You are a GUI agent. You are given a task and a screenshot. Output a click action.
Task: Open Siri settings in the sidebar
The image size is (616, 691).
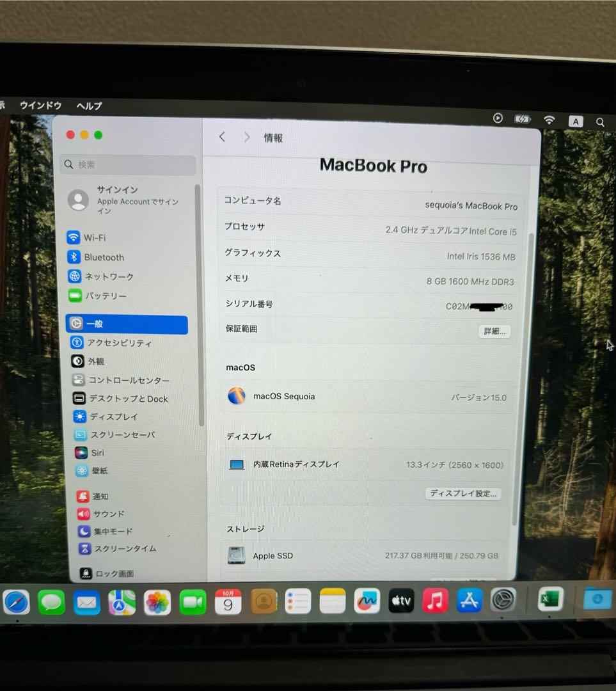coord(96,452)
